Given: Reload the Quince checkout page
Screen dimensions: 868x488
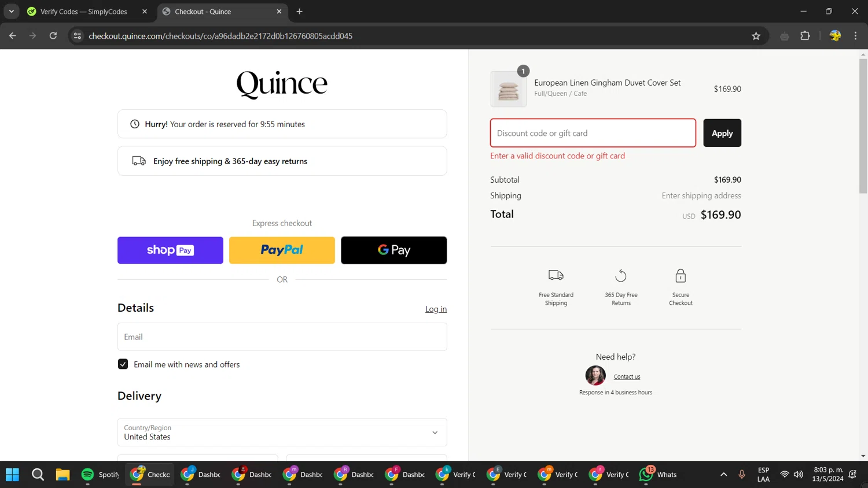Looking at the screenshot, I should [x=53, y=36].
